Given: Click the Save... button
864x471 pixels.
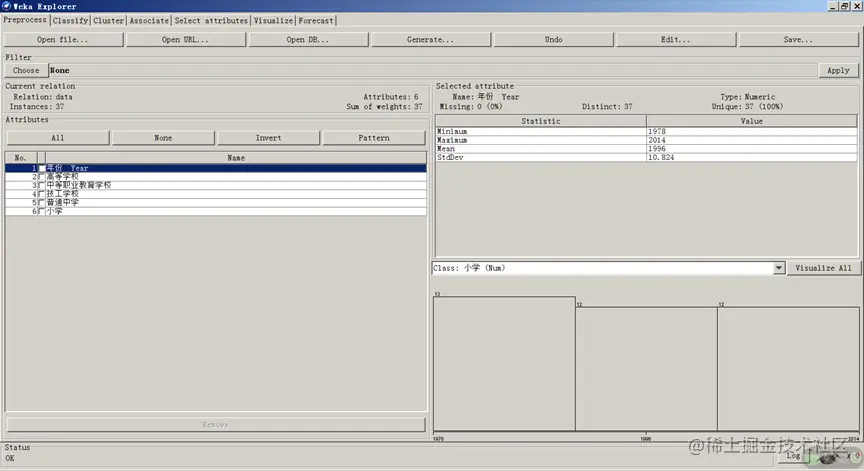Looking at the screenshot, I should click(798, 40).
